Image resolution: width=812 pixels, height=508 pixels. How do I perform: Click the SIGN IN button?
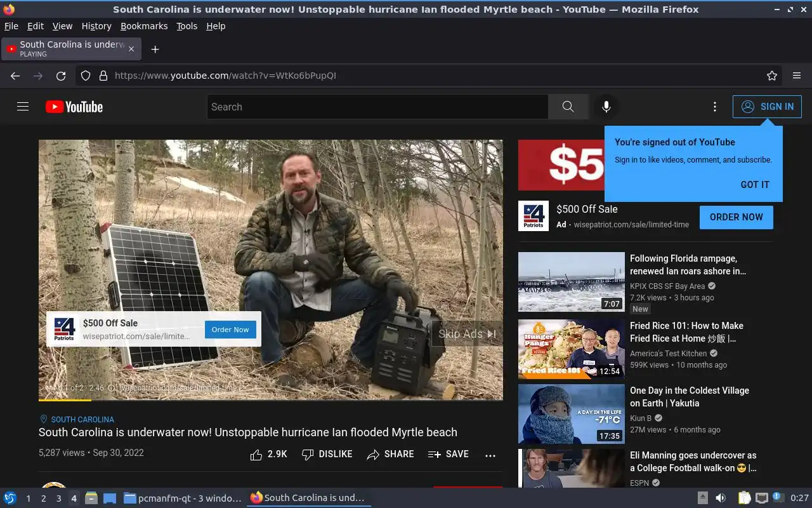(x=767, y=107)
